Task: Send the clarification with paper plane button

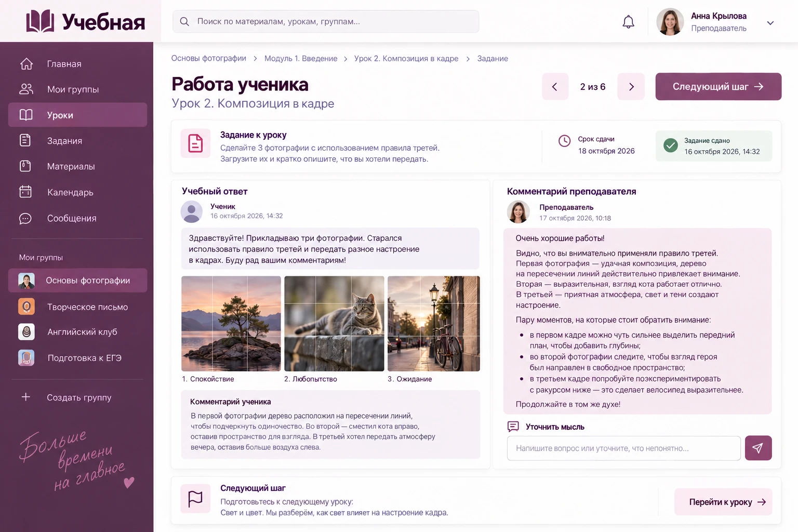Action: point(758,448)
